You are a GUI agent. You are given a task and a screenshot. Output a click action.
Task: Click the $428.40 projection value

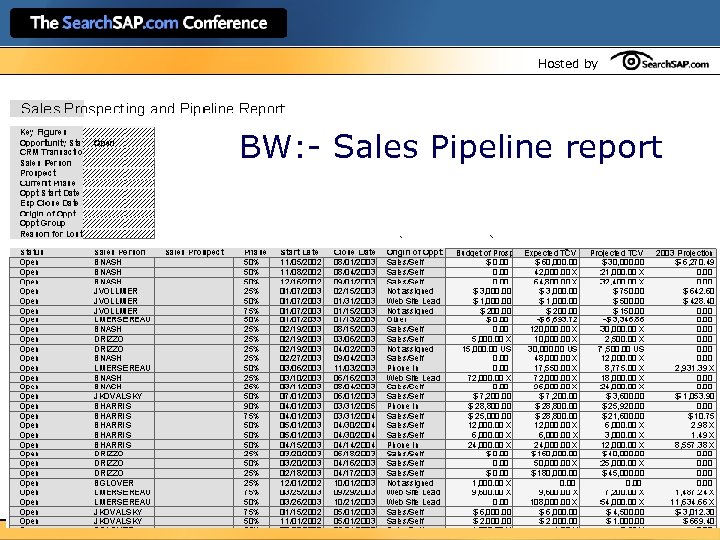(x=698, y=301)
